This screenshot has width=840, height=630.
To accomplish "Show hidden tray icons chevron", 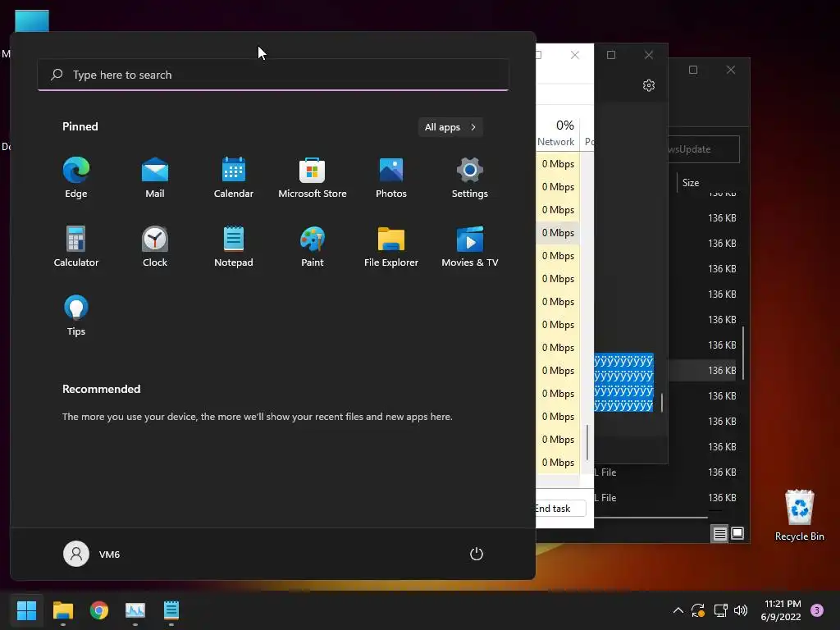I will 678,610.
